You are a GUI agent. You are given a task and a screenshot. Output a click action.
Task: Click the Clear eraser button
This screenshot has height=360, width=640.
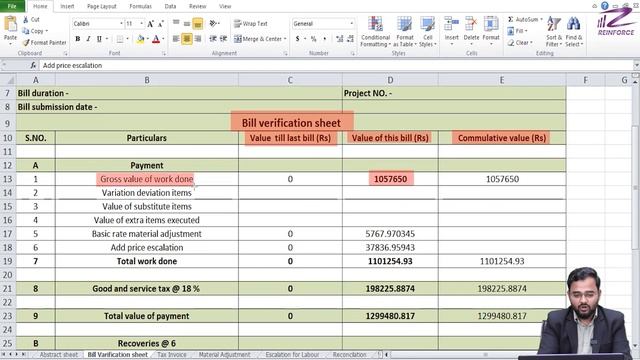click(520, 42)
